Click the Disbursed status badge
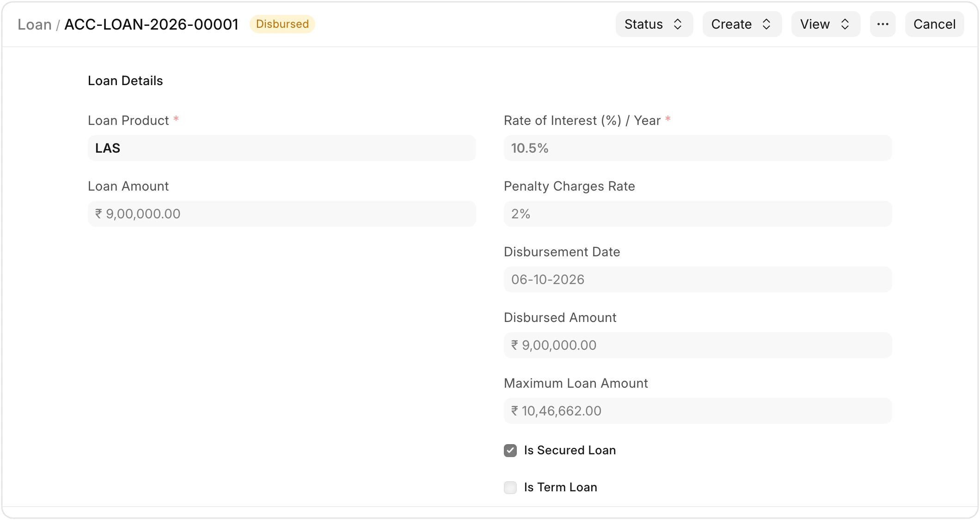980x520 pixels. (x=282, y=24)
